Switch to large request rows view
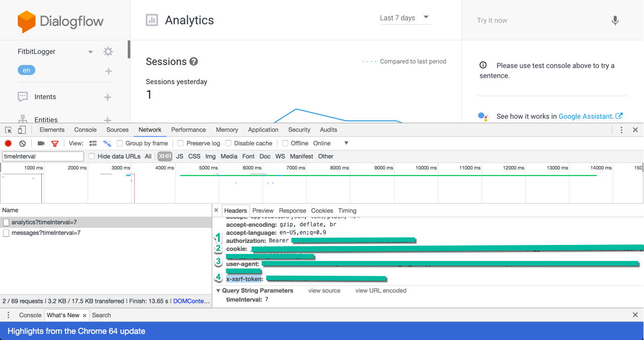Viewport: 644px width, 340px height. [93, 143]
